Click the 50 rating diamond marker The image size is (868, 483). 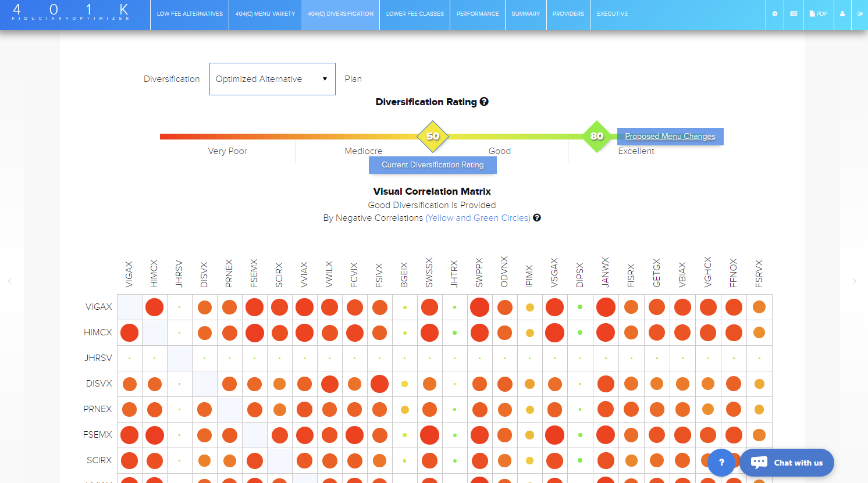(433, 136)
